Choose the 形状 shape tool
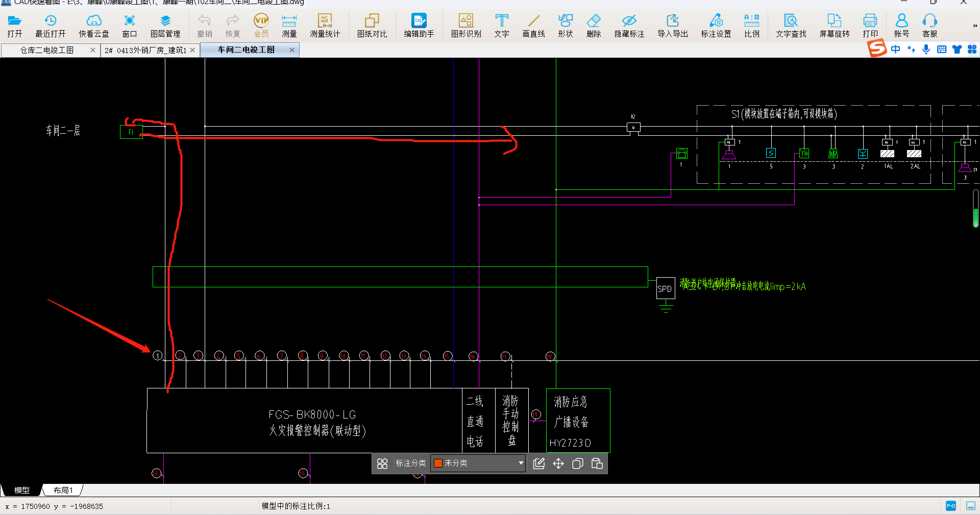 (x=566, y=26)
